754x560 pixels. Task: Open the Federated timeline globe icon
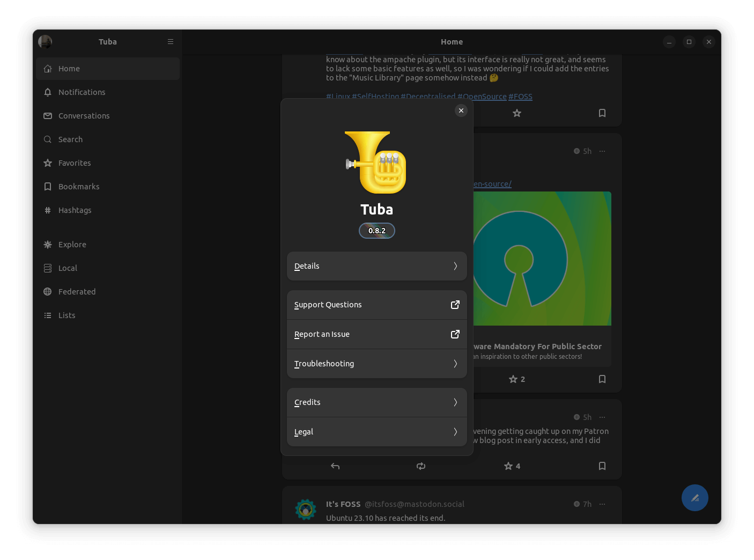click(x=48, y=291)
